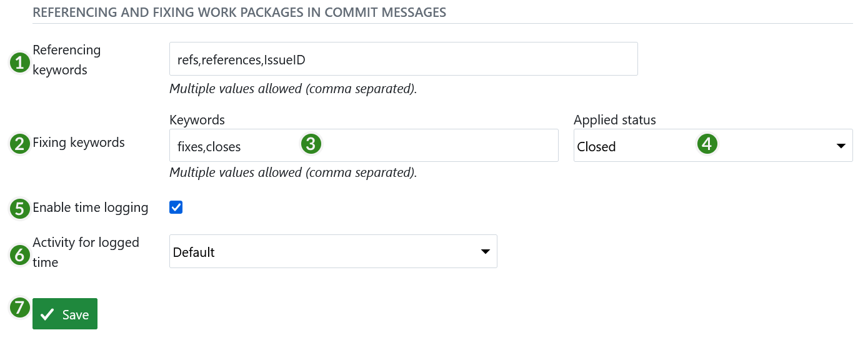This screenshot has height=340, width=868.
Task: Toggle the Enable time logging checkbox
Action: (x=176, y=207)
